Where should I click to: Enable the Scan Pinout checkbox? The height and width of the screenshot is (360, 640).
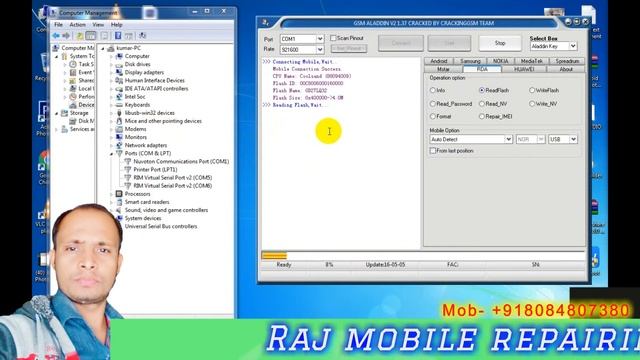tap(333, 38)
